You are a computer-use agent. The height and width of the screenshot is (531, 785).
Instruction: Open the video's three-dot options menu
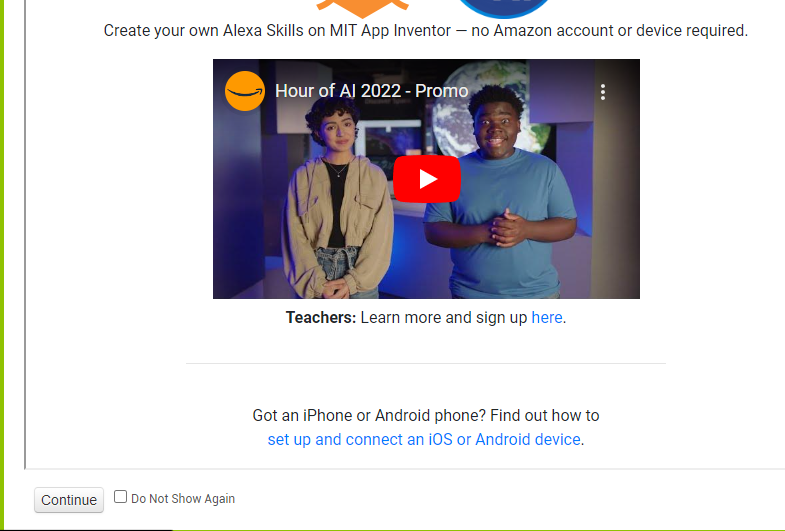tap(603, 92)
